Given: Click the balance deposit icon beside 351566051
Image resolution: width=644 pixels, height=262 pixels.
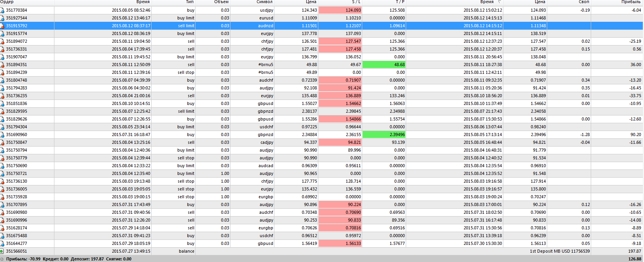Looking at the screenshot, I should click(2, 251).
